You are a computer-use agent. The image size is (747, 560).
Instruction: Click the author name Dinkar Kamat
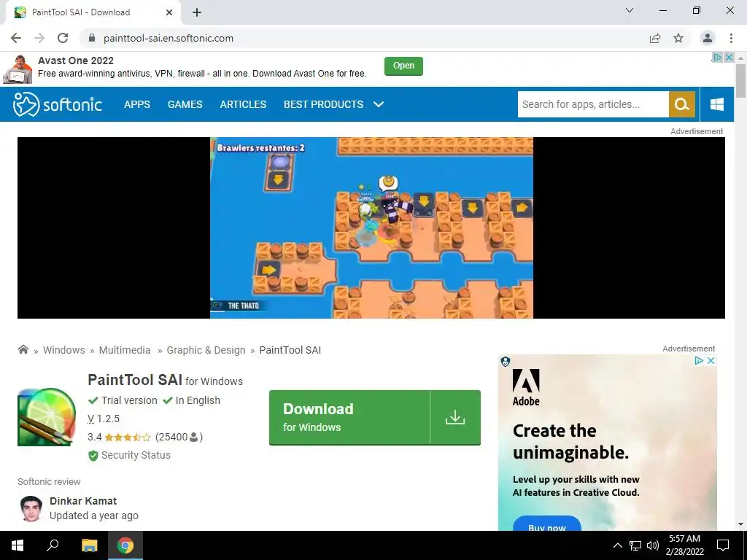[83, 501]
